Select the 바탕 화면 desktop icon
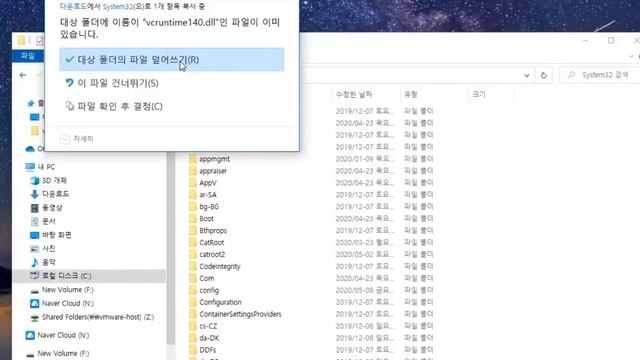Viewport: 640px width, 360px height. [x=35, y=235]
